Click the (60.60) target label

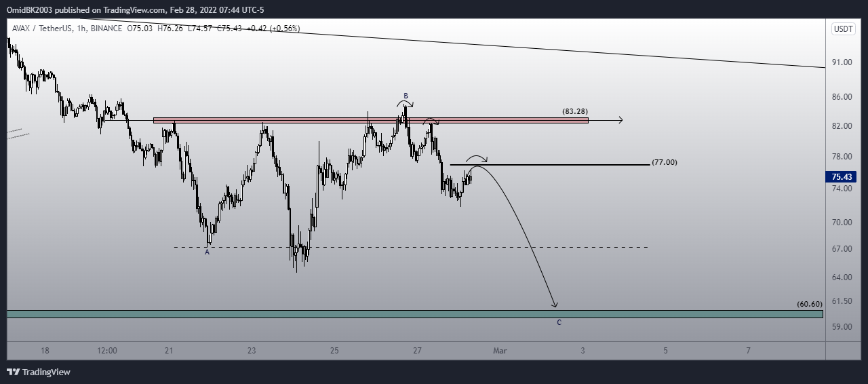810,305
